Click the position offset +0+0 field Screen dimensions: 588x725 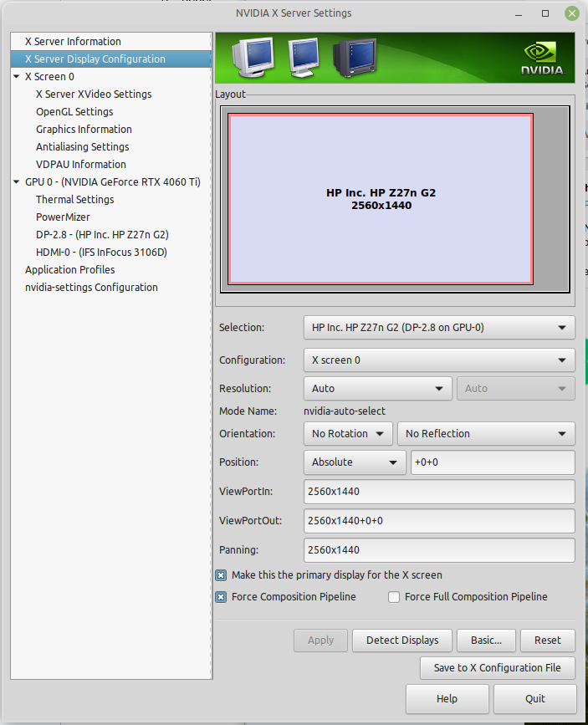[x=493, y=462]
